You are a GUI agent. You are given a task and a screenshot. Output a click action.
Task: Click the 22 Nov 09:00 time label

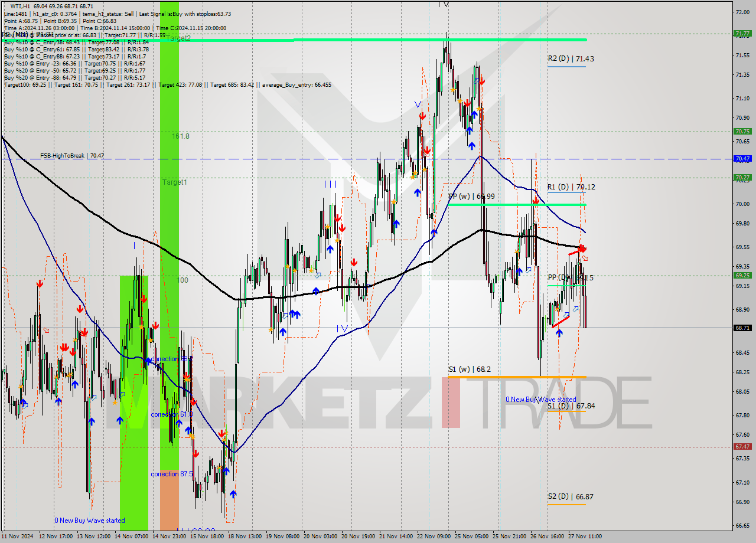click(x=434, y=537)
